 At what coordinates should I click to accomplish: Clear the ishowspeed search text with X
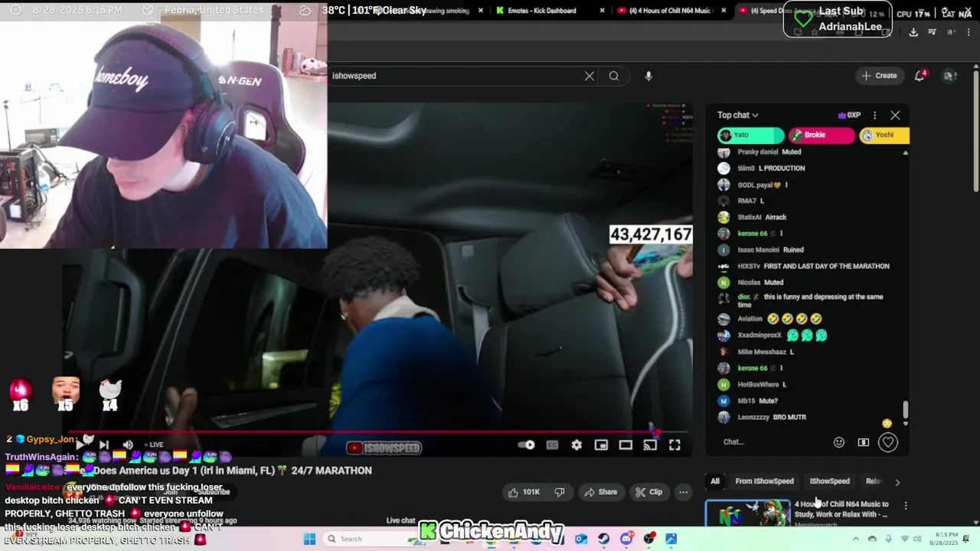(590, 76)
